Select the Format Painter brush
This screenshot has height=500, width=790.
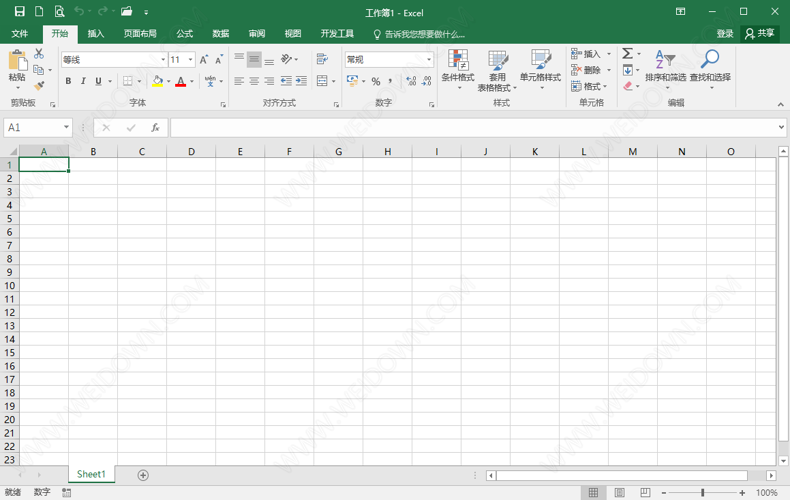pyautogui.click(x=39, y=86)
